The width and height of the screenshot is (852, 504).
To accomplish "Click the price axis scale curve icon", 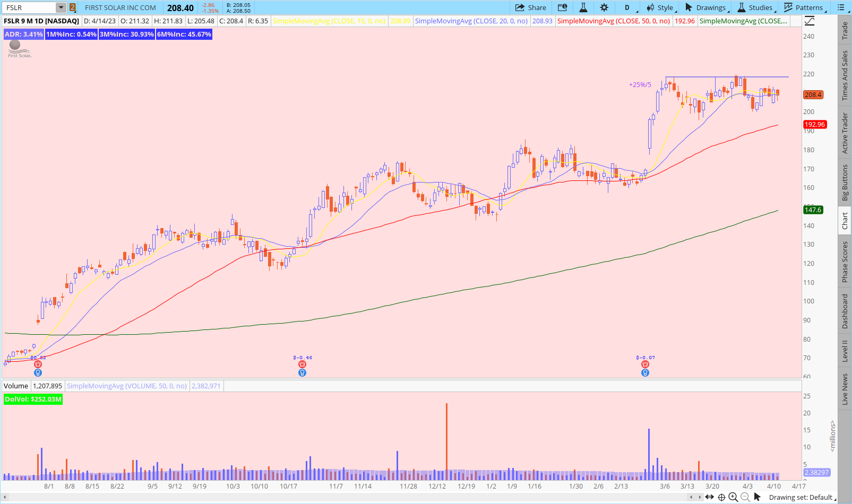I will click(810, 21).
